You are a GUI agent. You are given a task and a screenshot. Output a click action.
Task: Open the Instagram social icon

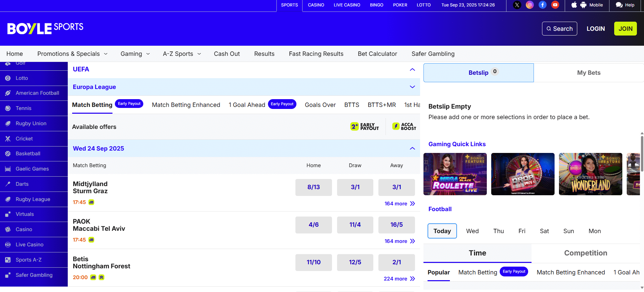(530, 5)
